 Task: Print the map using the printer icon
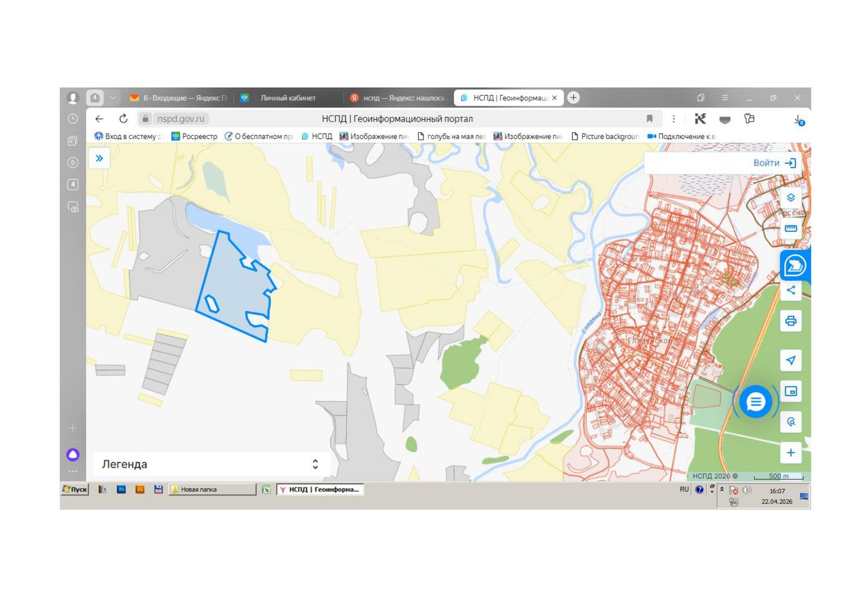[x=790, y=321]
